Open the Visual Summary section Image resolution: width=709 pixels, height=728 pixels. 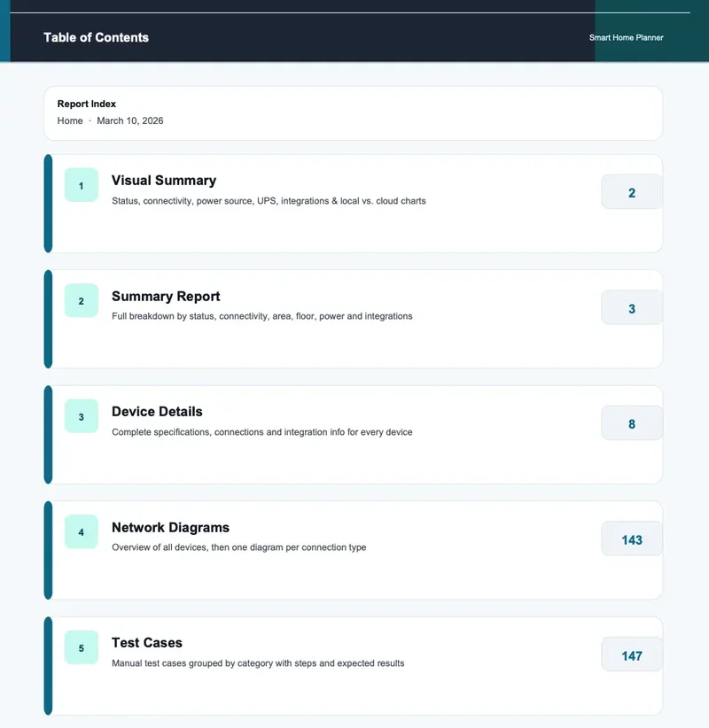point(162,180)
